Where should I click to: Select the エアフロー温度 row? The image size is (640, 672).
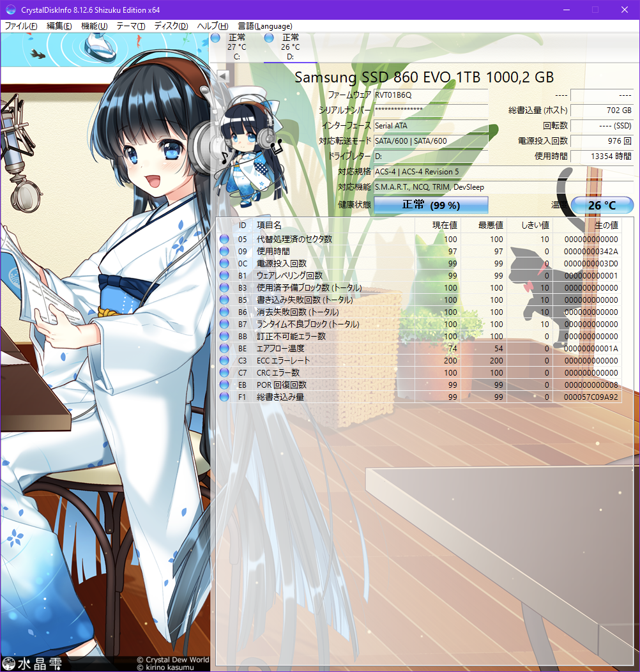point(419,348)
